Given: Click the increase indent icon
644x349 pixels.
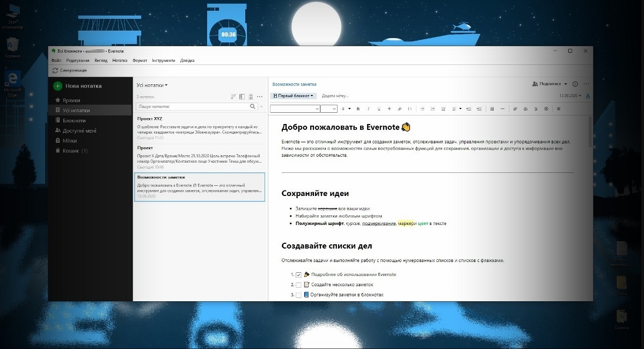Looking at the screenshot, I should point(479,108).
